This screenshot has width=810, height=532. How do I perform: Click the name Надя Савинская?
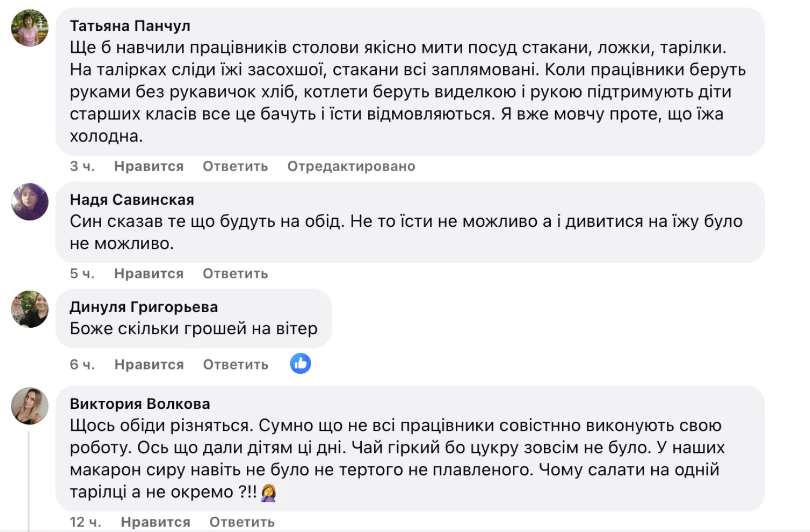132,200
